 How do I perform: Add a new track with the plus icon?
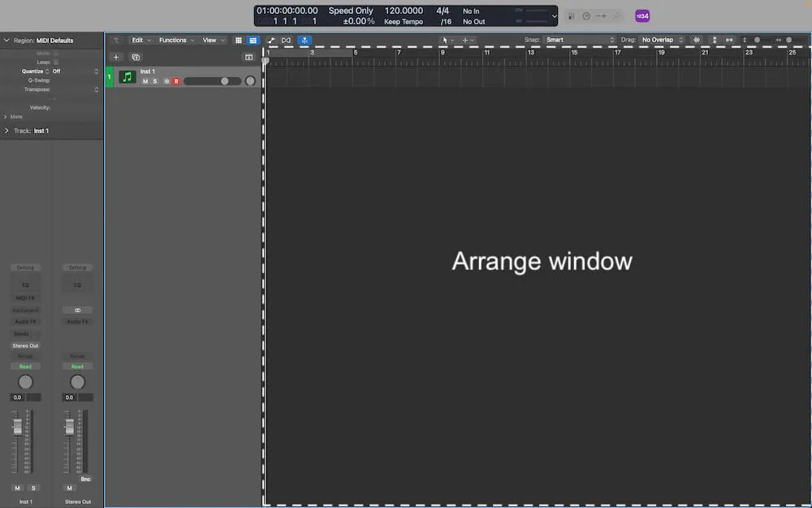pos(116,58)
